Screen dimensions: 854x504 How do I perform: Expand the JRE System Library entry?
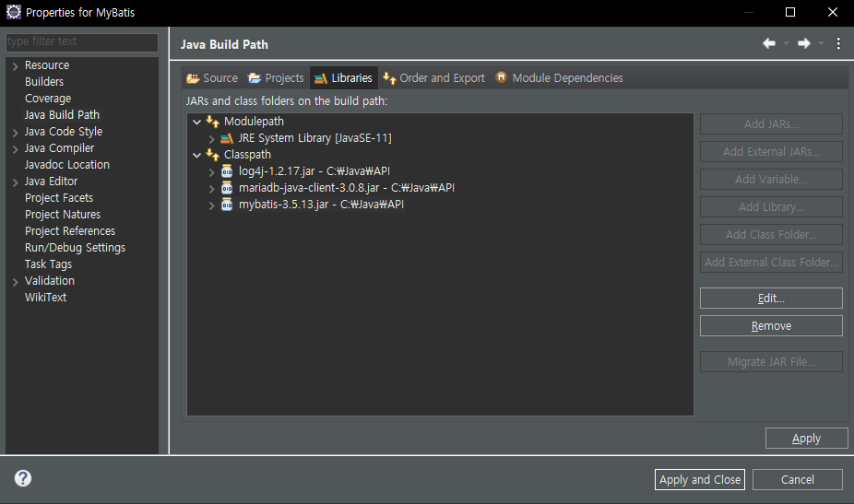pyautogui.click(x=212, y=139)
